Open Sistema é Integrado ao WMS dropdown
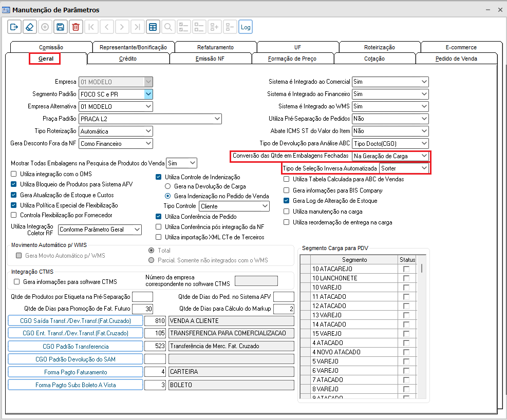Viewport: 507px width, 420px height. pyautogui.click(x=424, y=106)
